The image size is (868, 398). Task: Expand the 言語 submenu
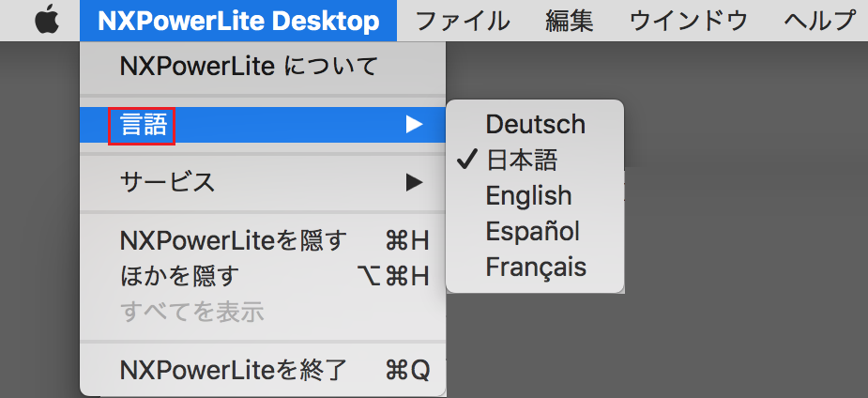[x=263, y=125]
